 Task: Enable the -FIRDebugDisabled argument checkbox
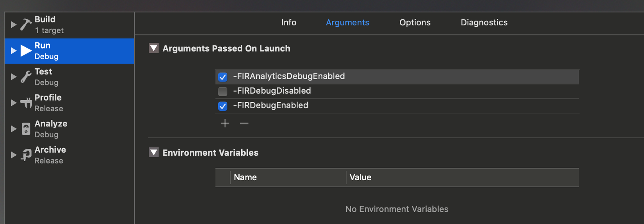(x=223, y=91)
